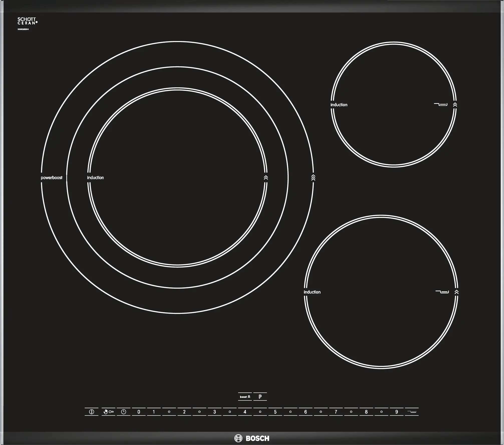Tap the pan icon on top-right induction zone
The width and height of the screenshot is (504, 445).
point(441,104)
